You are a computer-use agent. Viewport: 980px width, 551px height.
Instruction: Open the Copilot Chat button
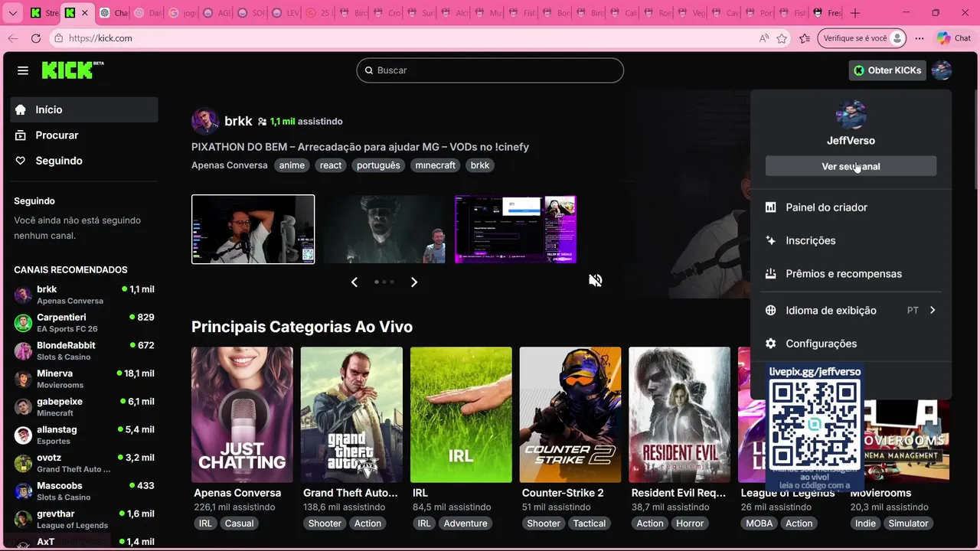pos(954,38)
